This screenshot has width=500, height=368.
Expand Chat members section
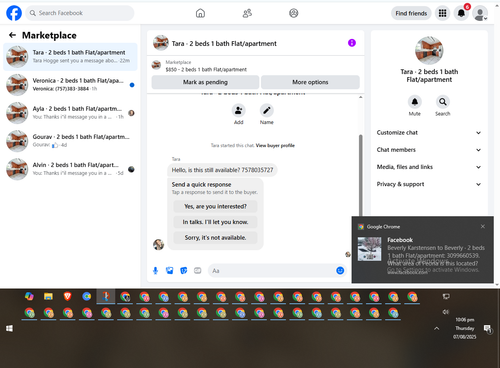pos(429,150)
